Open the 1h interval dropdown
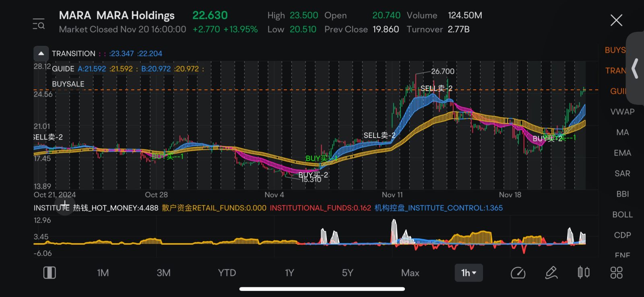644x297 pixels. point(469,273)
